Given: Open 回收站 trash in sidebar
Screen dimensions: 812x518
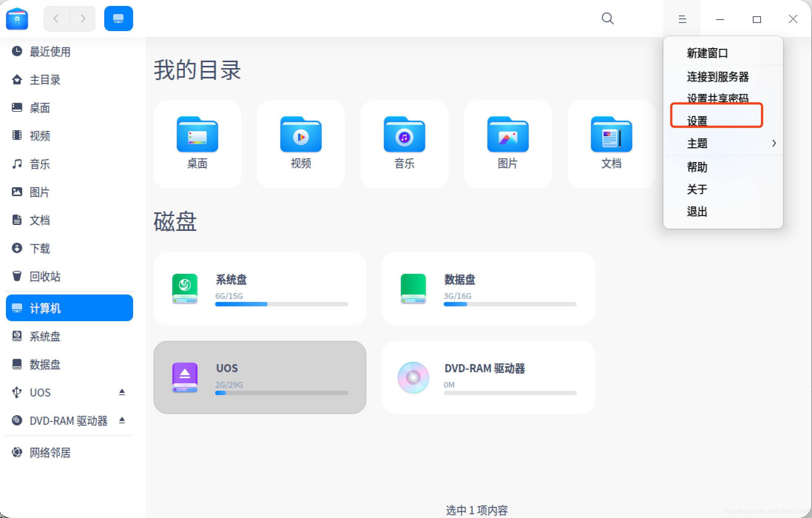Looking at the screenshot, I should [x=44, y=276].
